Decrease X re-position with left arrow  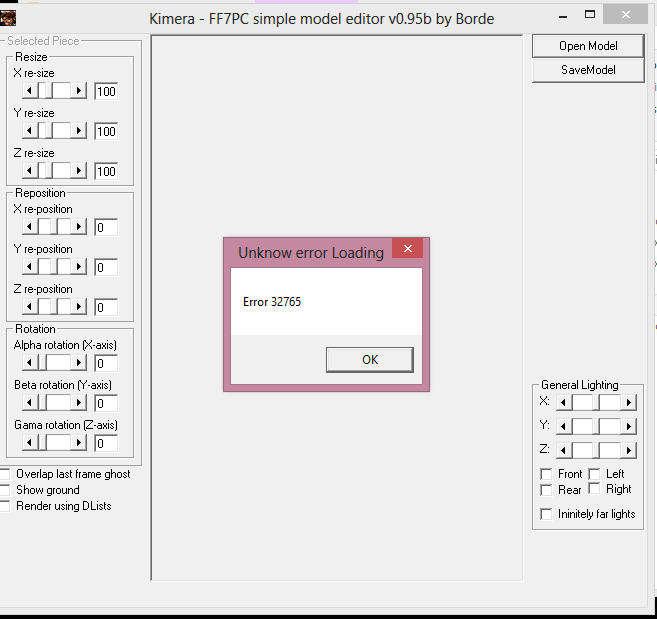pyautogui.click(x=29, y=227)
